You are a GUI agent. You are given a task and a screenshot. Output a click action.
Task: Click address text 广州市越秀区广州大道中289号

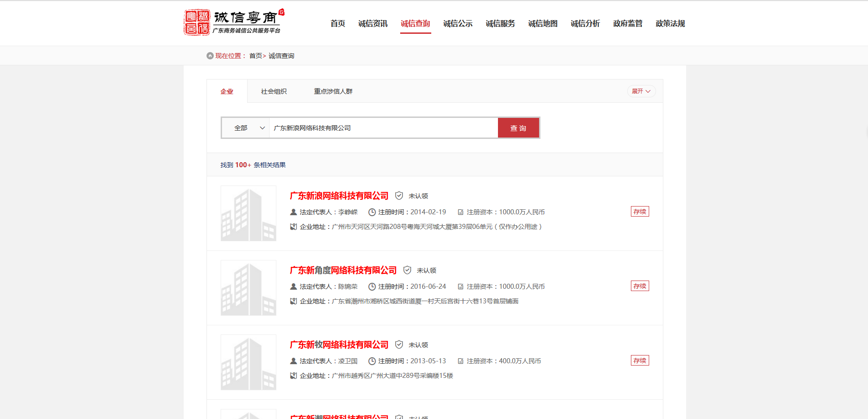pos(392,376)
